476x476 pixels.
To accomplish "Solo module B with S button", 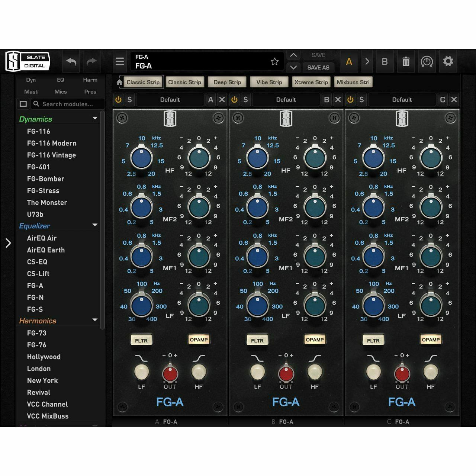I will point(245,100).
